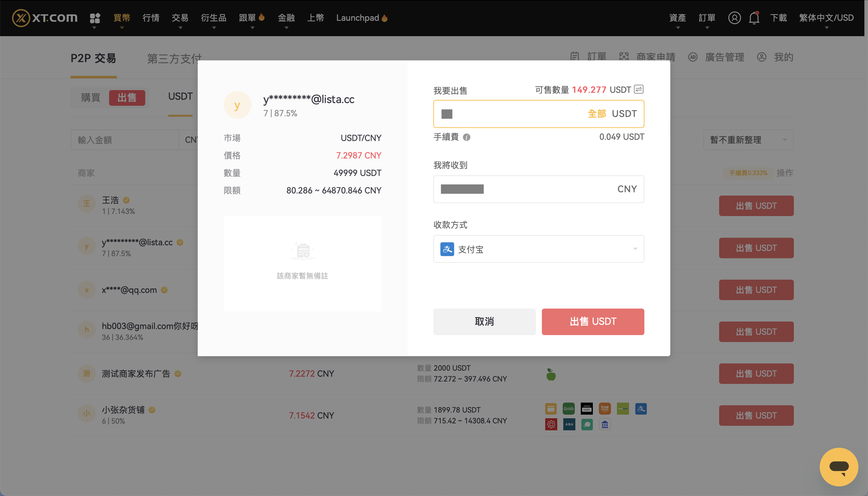
Task: Switch to the 購買 buy toggle
Action: (x=90, y=98)
